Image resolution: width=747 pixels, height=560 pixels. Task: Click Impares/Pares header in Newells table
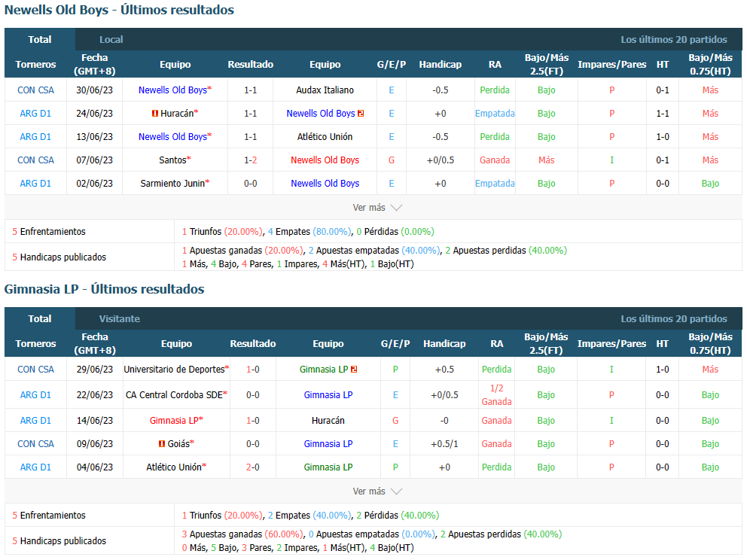click(x=611, y=64)
